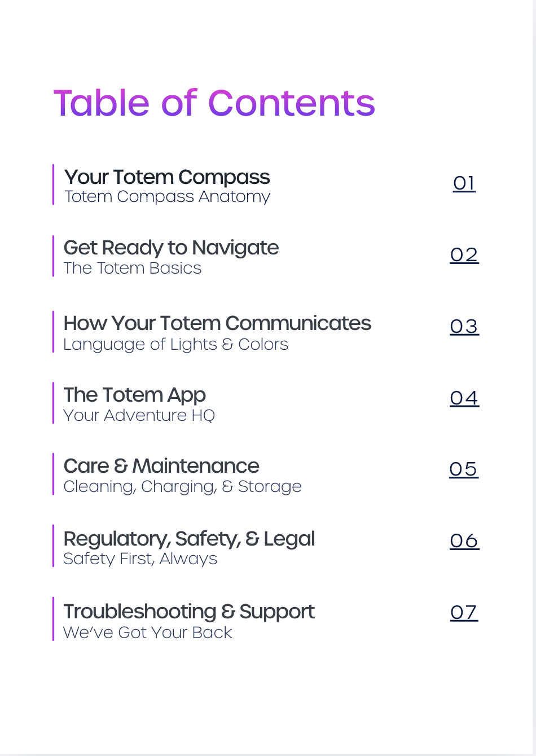Go to page 05 link
Screen dimensions: 536x756
(x=464, y=469)
